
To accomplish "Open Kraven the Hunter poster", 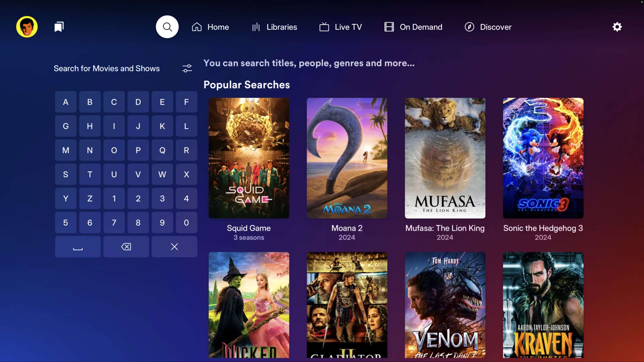I will click(x=543, y=305).
